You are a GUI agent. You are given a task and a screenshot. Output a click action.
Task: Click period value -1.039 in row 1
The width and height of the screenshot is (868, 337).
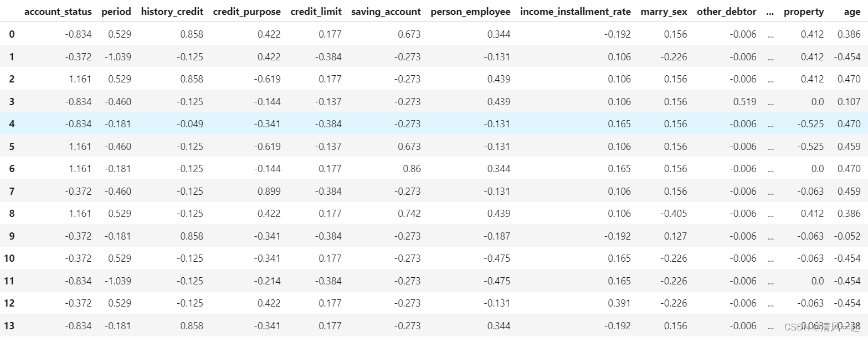118,57
